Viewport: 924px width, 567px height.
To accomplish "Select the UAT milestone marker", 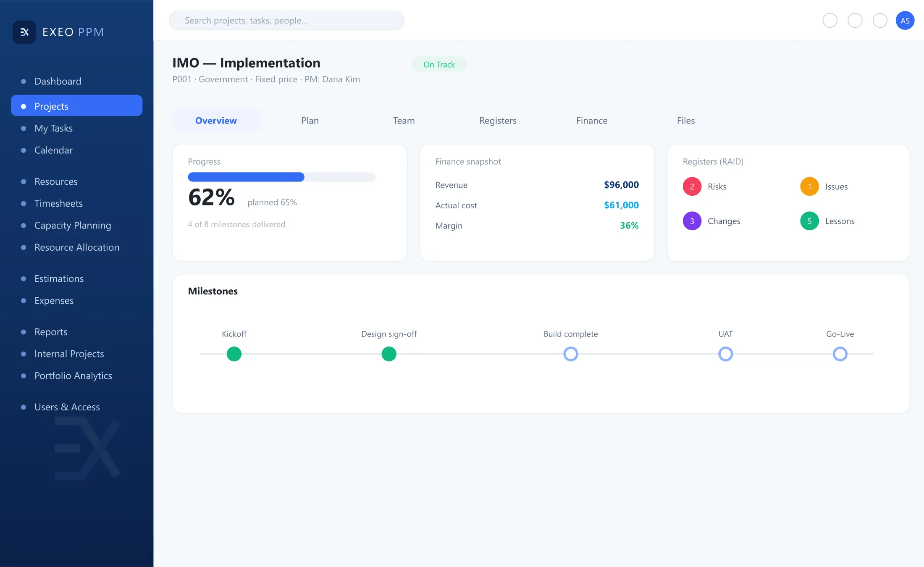I will pos(725,354).
